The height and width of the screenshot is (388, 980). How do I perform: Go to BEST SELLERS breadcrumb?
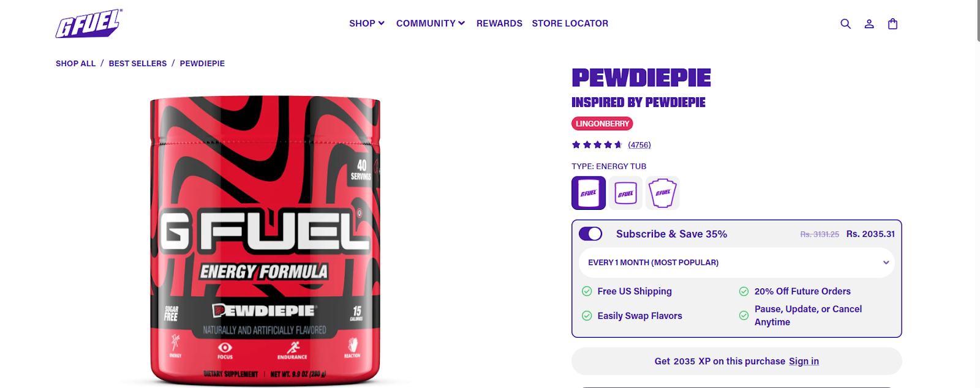click(138, 64)
